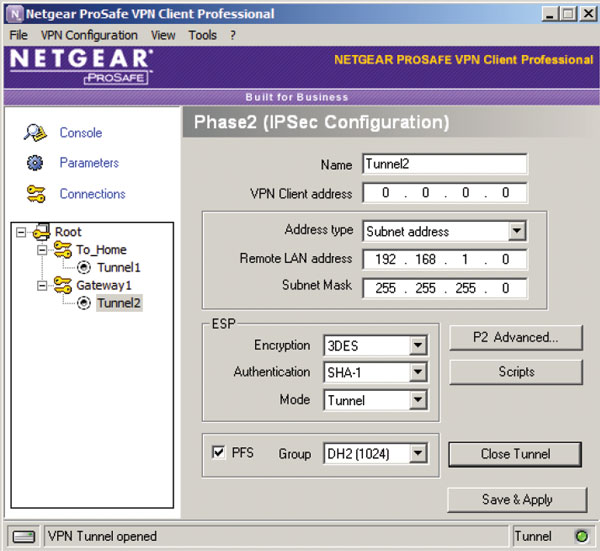The height and width of the screenshot is (551, 600).
Task: Open the Authentication dropdown
Action: coord(417,372)
